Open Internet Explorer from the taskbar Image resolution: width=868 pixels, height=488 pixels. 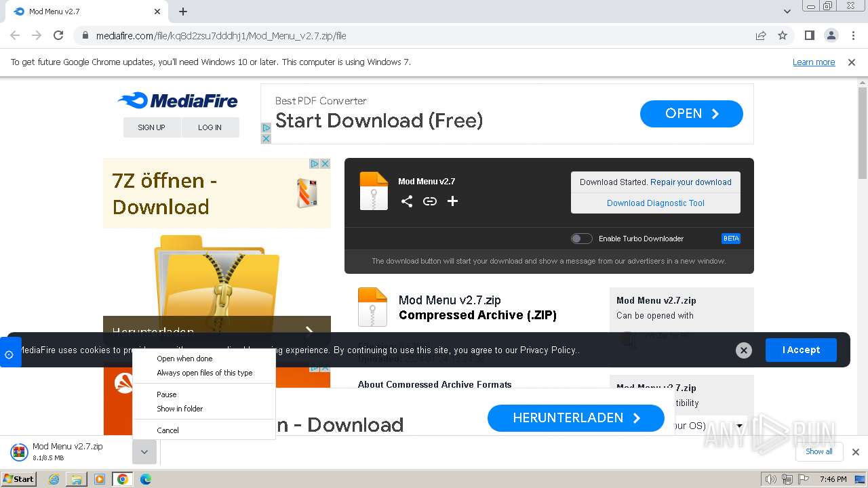coord(54,479)
